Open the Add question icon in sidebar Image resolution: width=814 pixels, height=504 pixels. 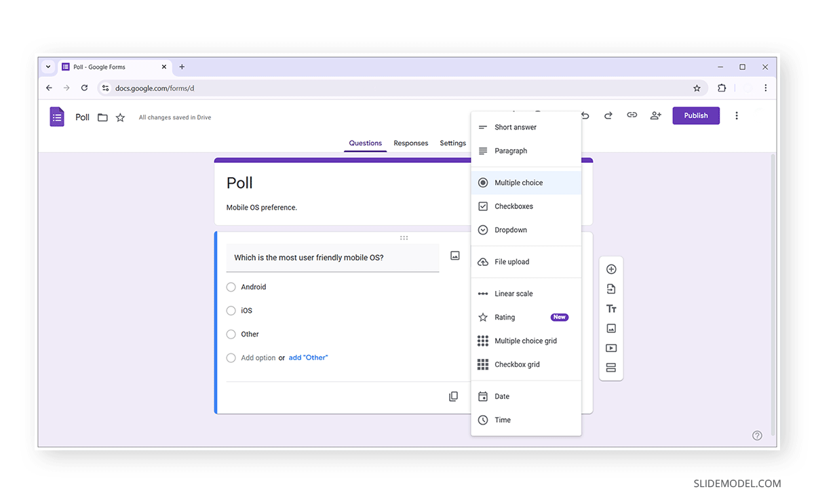tap(611, 269)
